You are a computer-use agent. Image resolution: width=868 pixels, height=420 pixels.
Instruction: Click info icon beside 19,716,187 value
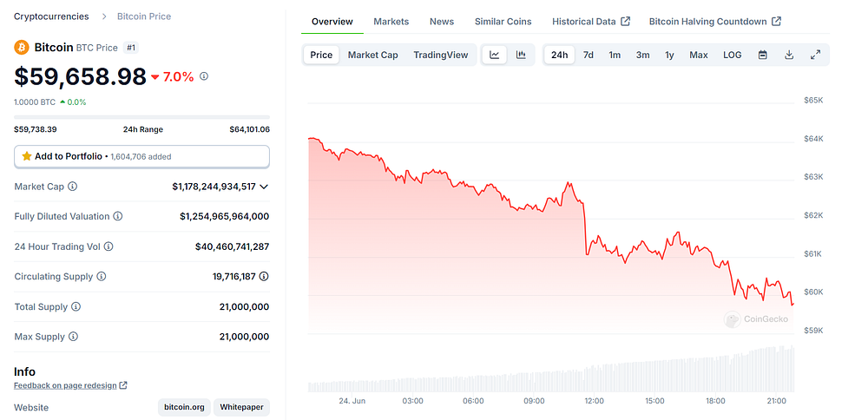[264, 276]
